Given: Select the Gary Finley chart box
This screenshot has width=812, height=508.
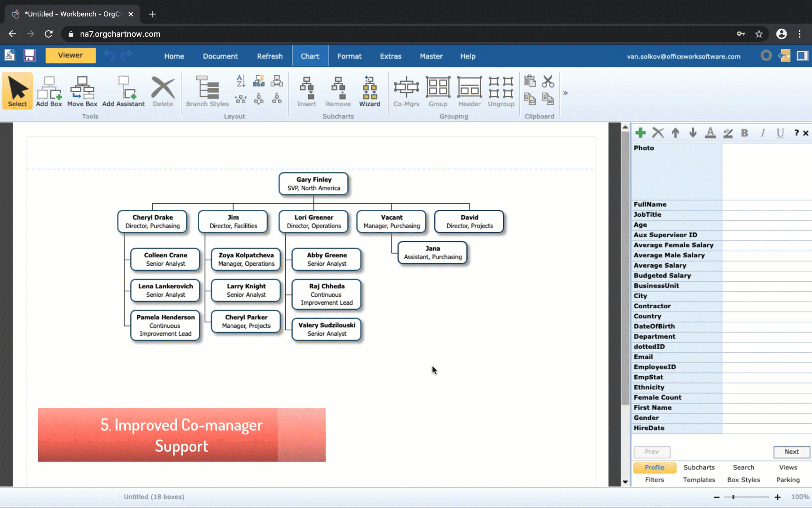Looking at the screenshot, I should pos(313,183).
